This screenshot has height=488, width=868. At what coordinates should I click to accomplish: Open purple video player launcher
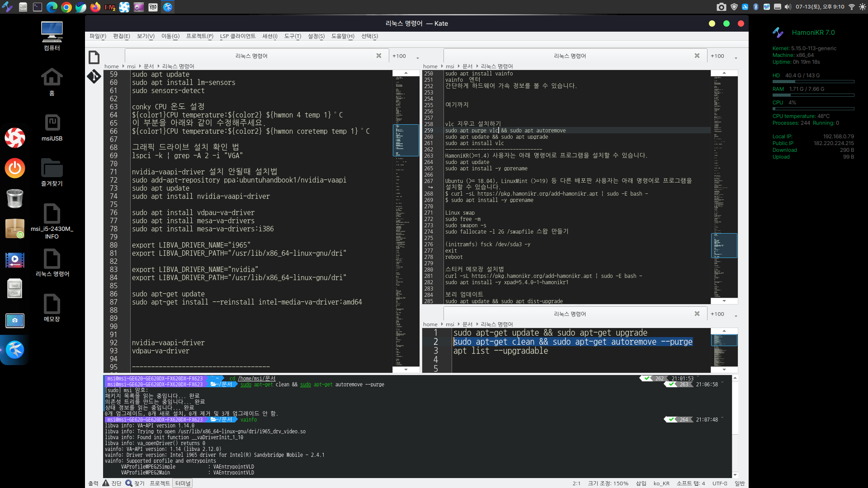(139, 7)
